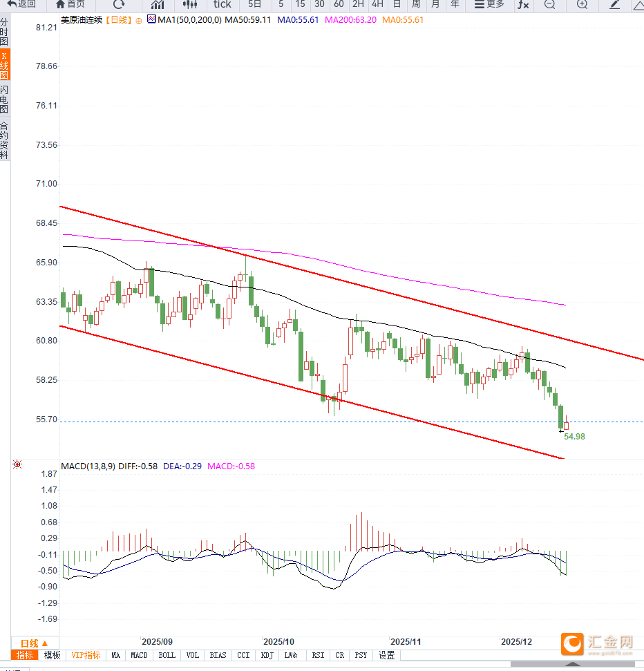Select the K线图 side tab
The width and height of the screenshot is (644, 671).
(4, 65)
